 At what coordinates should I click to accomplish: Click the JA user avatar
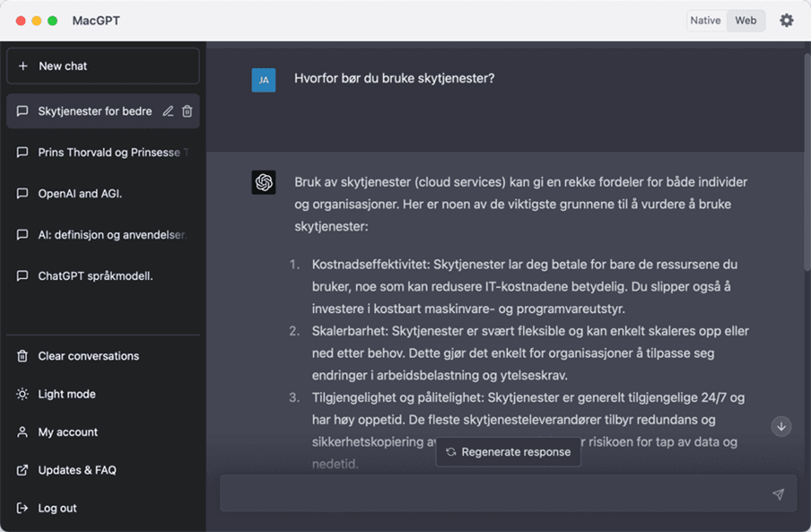pyautogui.click(x=264, y=80)
